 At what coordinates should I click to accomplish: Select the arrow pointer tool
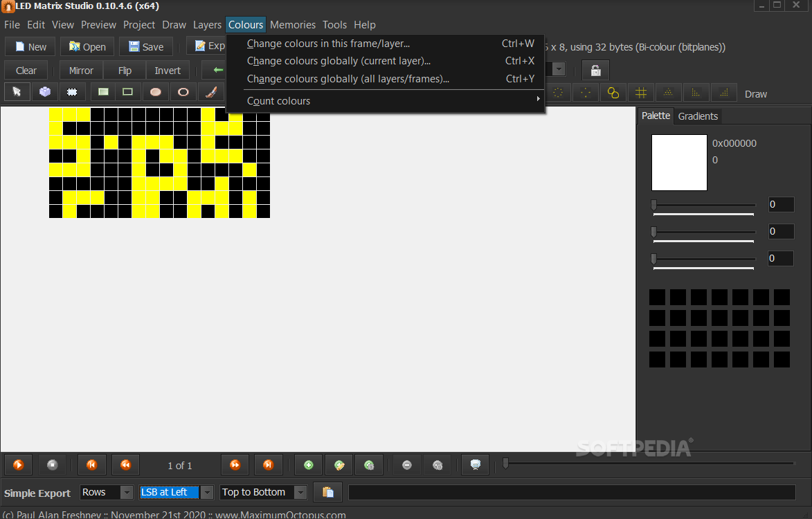(17, 92)
